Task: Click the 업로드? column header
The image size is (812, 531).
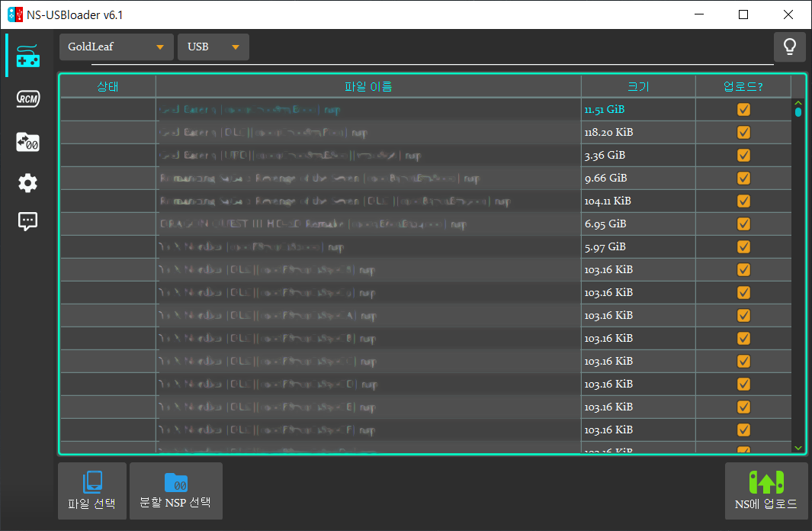Action: 743,86
